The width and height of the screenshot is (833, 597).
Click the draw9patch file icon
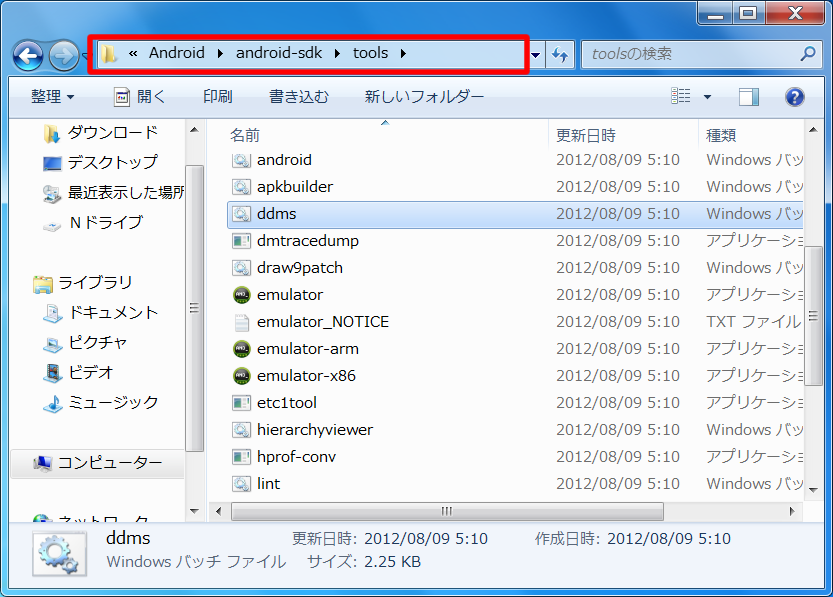click(x=241, y=268)
